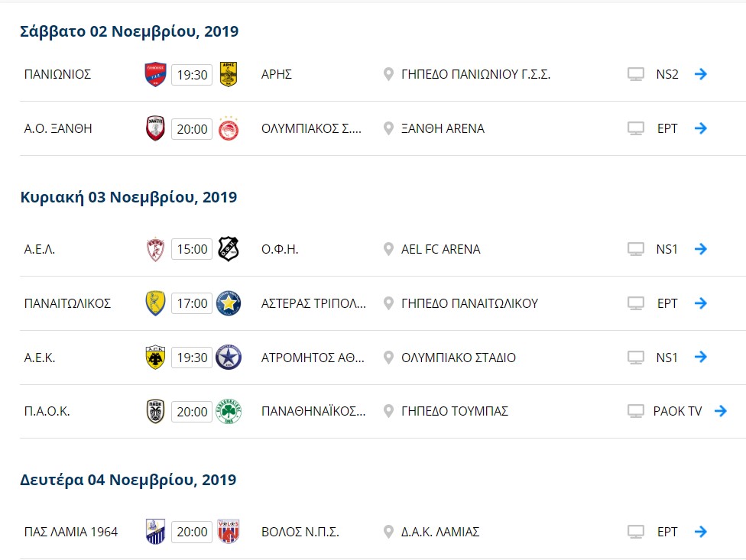746x560 pixels.
Task: Click the location pin beside ΓΗΠΕΔΟ ΤΟΥΜΠΑΣ
Action: 388,411
